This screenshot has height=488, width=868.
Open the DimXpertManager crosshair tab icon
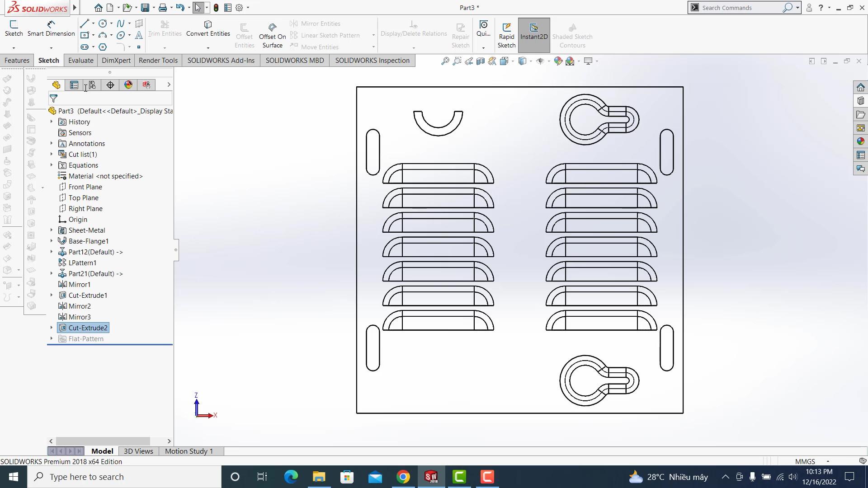coord(110,85)
